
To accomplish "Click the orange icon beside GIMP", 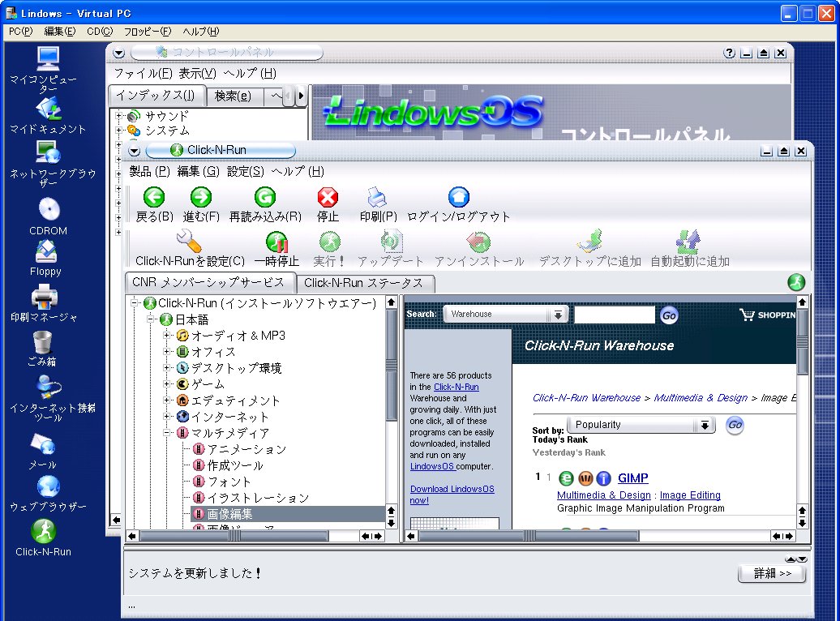I will pos(585,478).
